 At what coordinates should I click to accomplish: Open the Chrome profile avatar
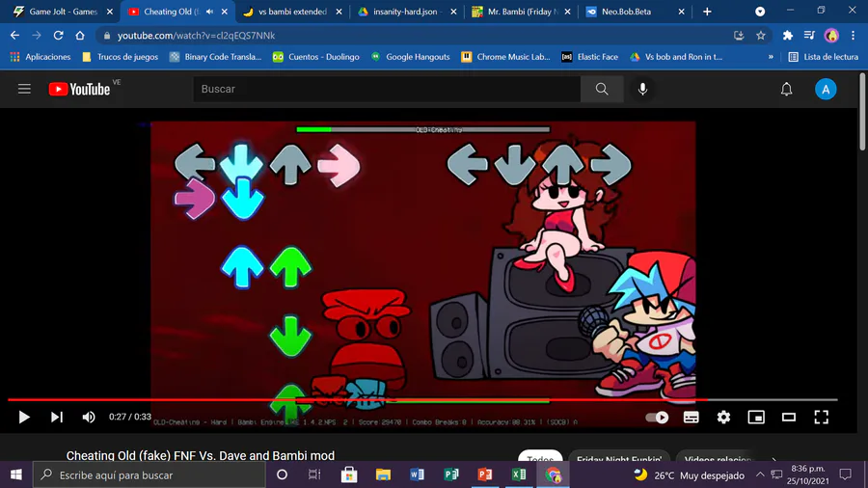(x=831, y=36)
